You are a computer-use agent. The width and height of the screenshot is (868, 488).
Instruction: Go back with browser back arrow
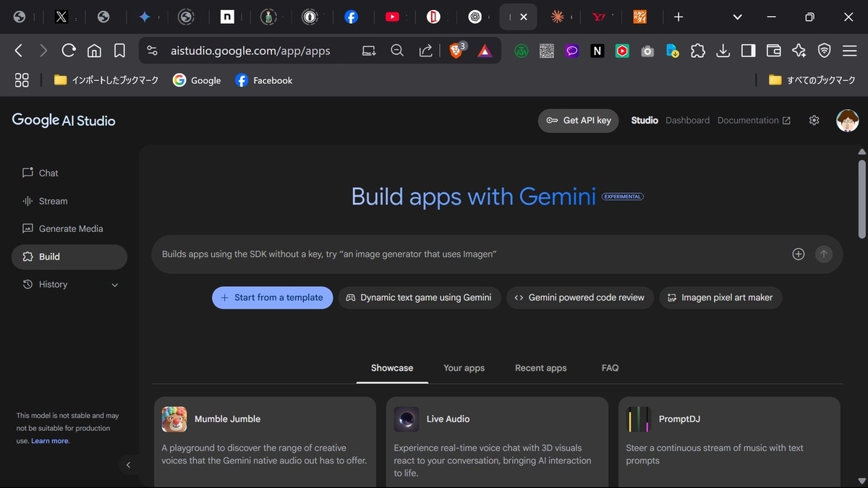click(19, 51)
